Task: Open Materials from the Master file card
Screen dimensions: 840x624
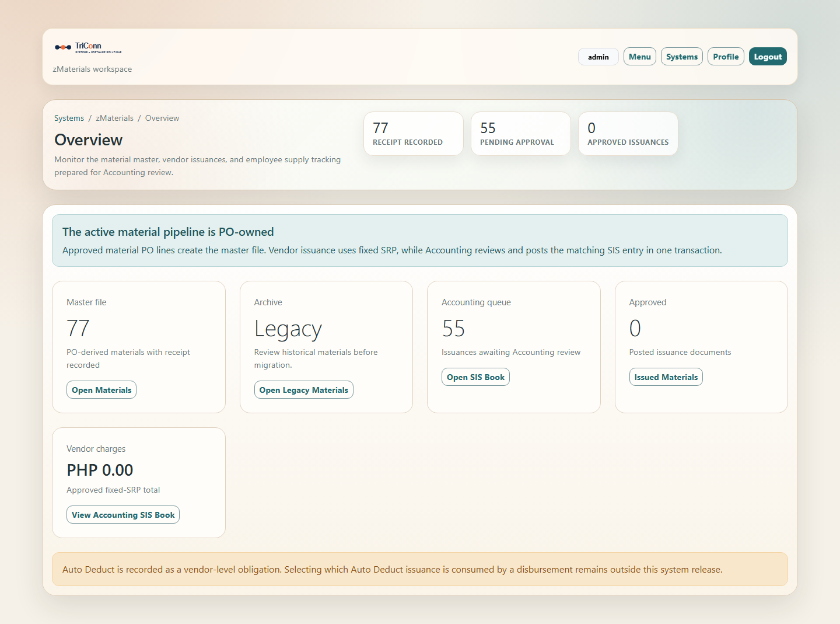Action: pos(101,390)
